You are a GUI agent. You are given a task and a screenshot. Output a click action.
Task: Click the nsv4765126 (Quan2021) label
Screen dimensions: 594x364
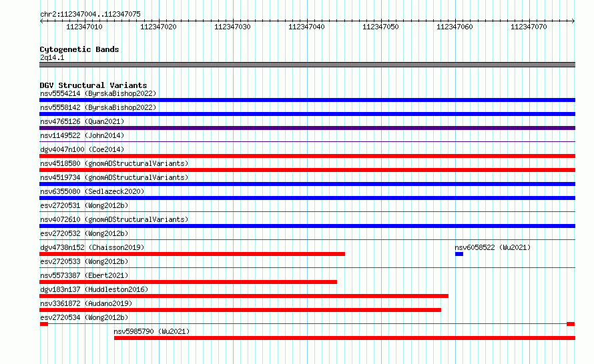pyautogui.click(x=82, y=121)
